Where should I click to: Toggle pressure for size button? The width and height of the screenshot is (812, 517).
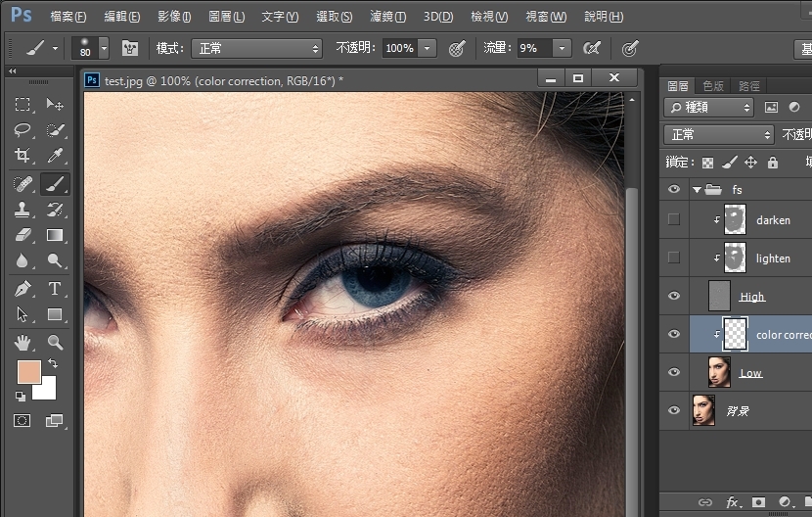tap(630, 48)
